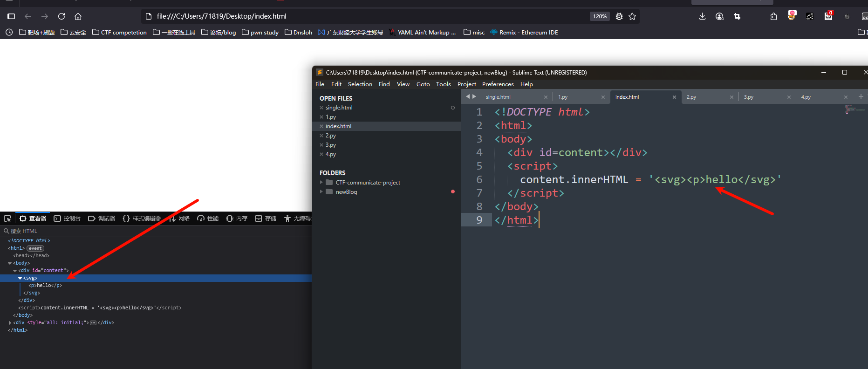
Task: Click the ellipsis badge in the div style node
Action: (93, 323)
